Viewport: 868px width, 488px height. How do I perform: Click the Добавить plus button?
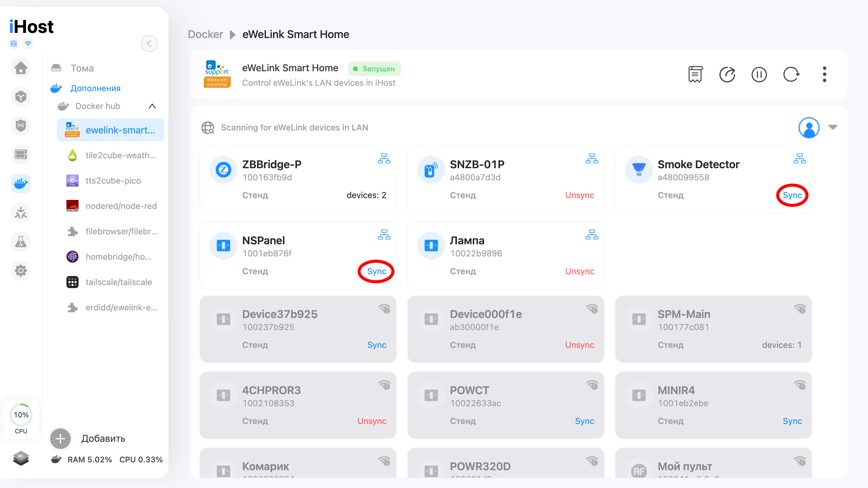[60, 438]
